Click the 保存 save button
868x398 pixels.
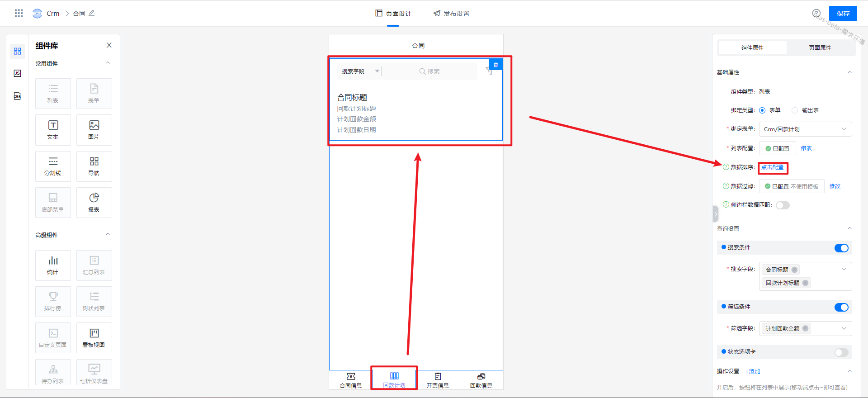pyautogui.click(x=843, y=14)
